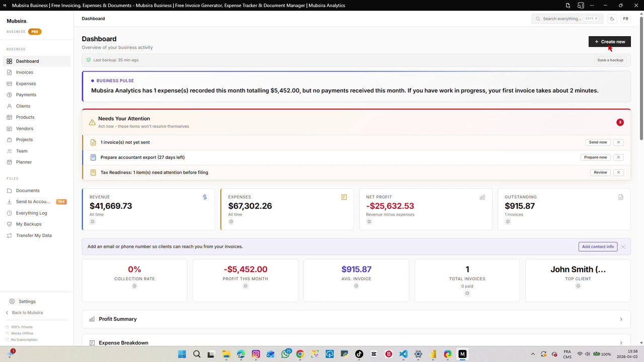
Task: Click Send now for unsent invoice
Action: [x=598, y=142]
